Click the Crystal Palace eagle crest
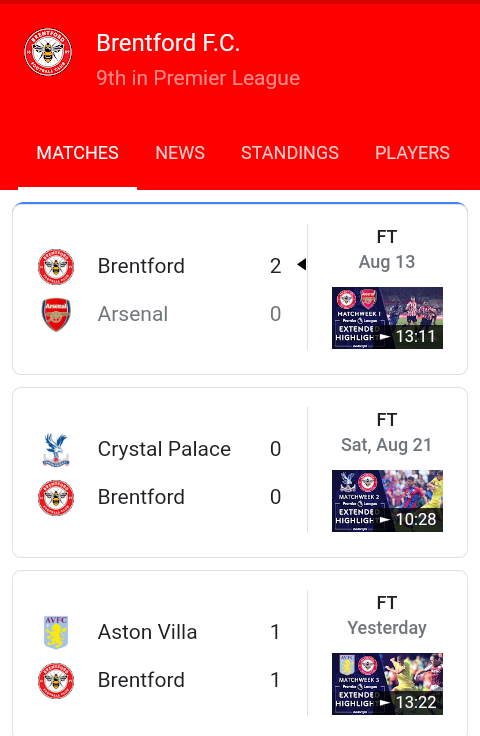The width and height of the screenshot is (480, 736). (56, 449)
